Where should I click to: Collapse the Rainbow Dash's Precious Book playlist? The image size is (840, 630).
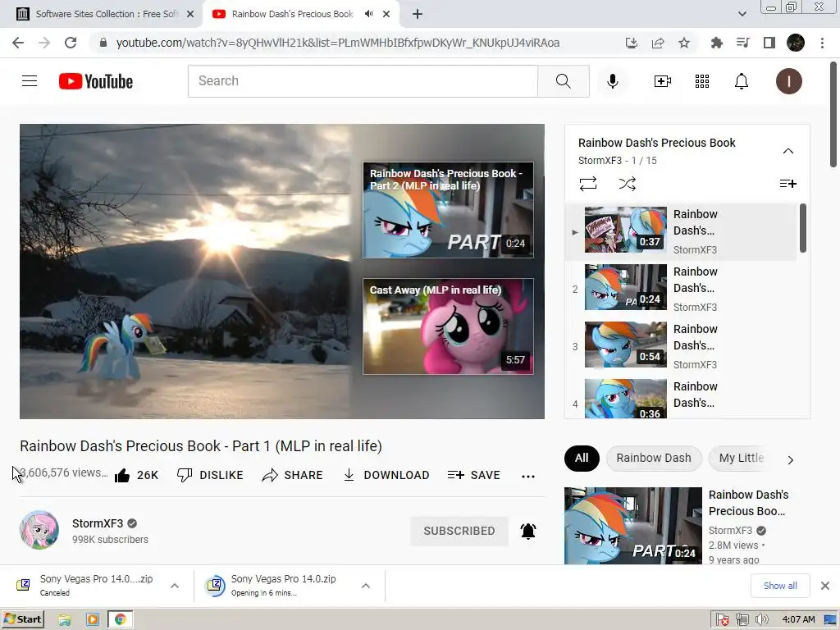coord(787,151)
